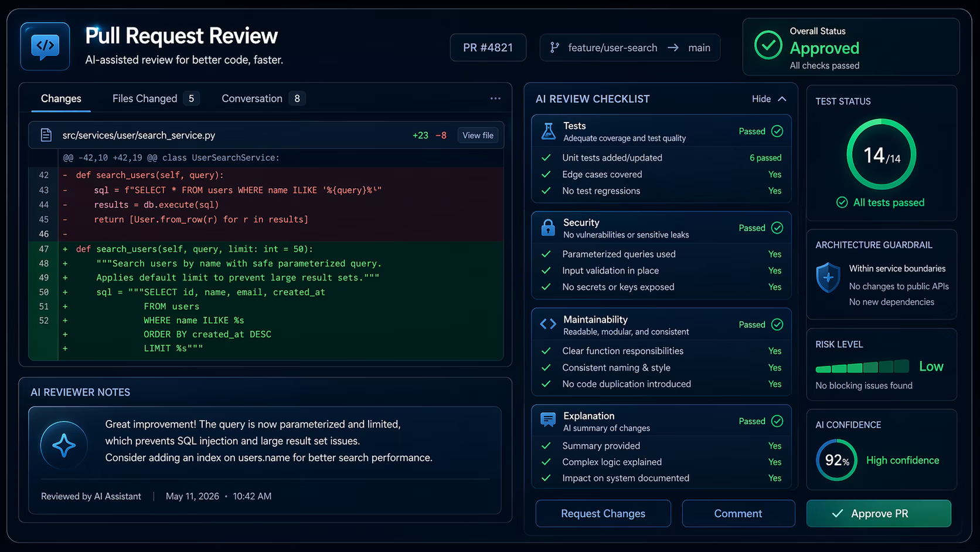The height and width of the screenshot is (552, 980).
Task: Click the git branch icon before feature/user-search
Action: (x=554, y=48)
